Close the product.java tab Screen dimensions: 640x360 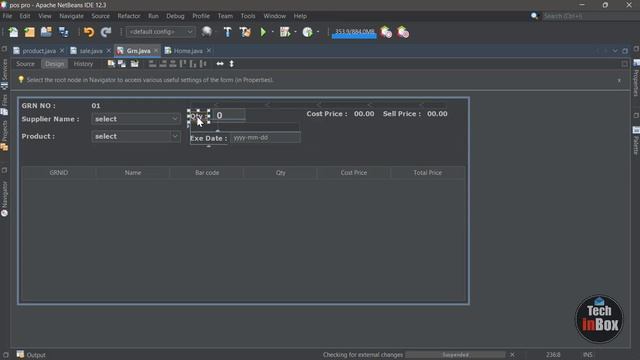click(x=62, y=51)
